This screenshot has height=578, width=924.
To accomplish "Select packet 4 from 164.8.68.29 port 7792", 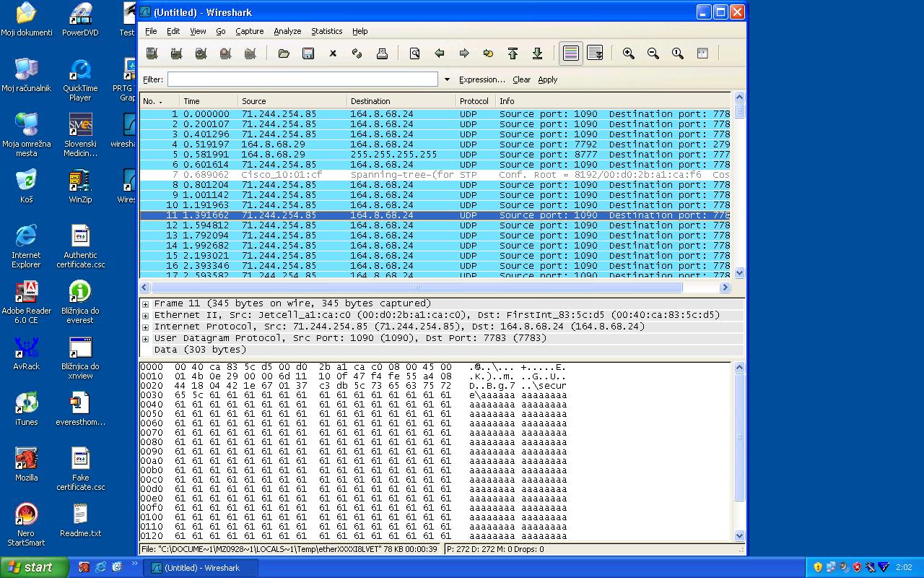I will (435, 144).
